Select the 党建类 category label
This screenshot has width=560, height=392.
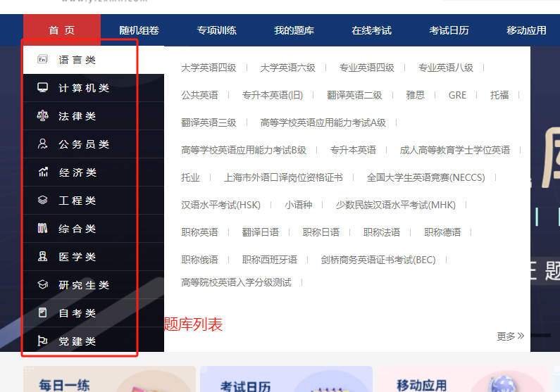pyautogui.click(x=77, y=341)
